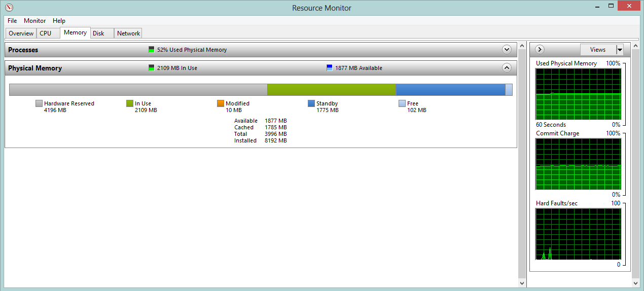Click the graph pane scroll up arrow

point(636,47)
